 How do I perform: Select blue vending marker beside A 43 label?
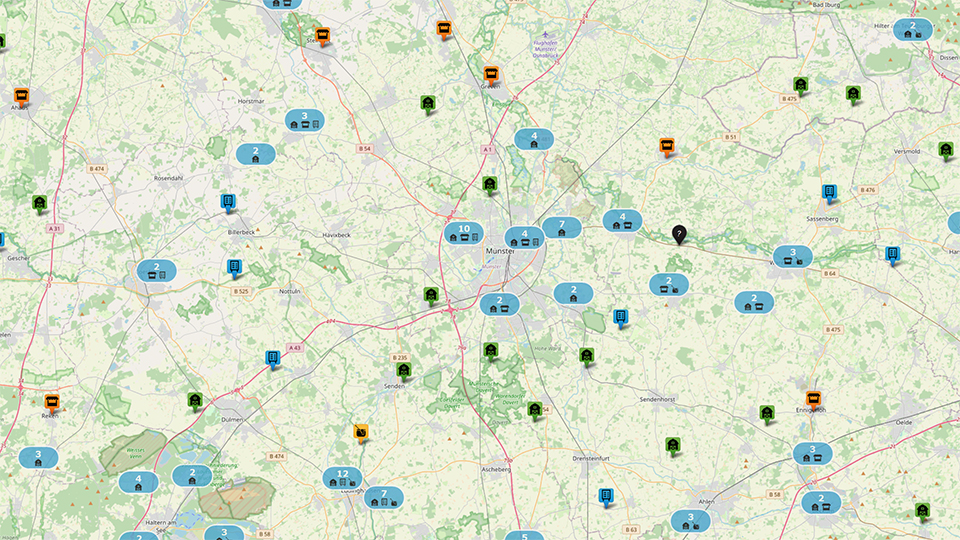click(272, 359)
